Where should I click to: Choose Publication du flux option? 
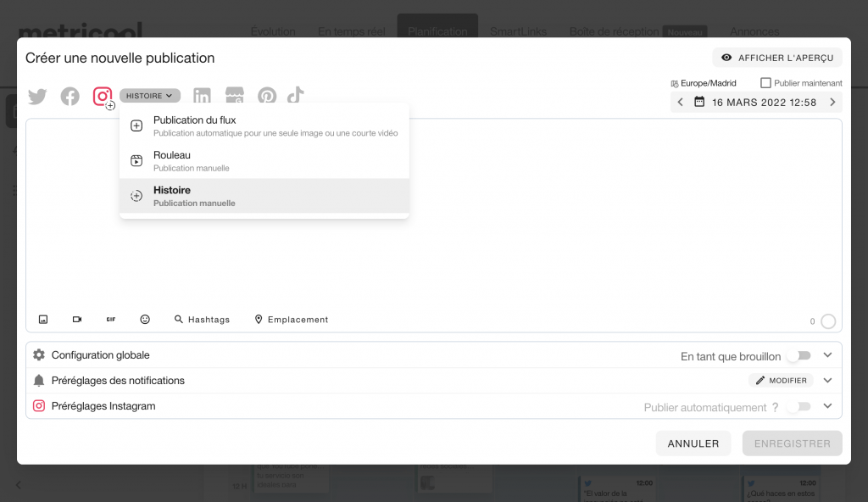[264, 126]
